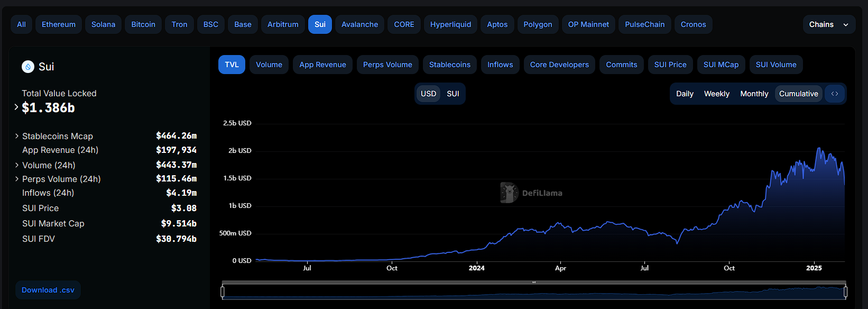The width and height of the screenshot is (868, 309).
Task: Open the OP Mainnet chain tab
Action: (588, 24)
